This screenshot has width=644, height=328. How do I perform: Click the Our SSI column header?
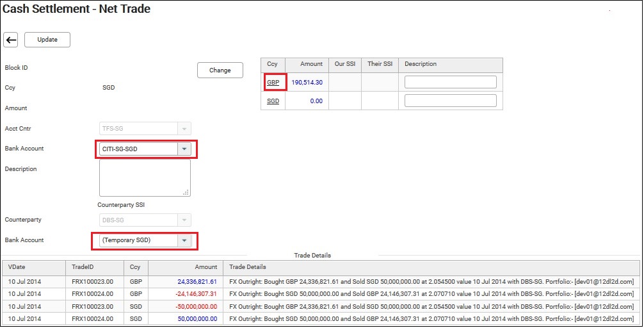coord(345,64)
